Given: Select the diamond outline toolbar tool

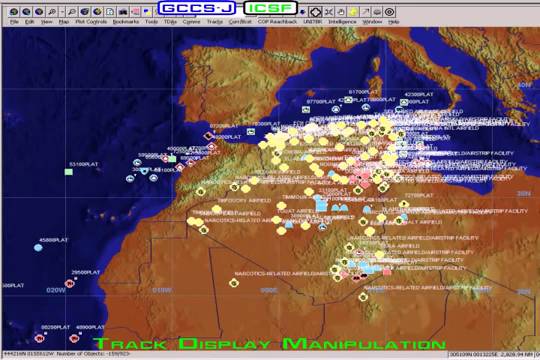Looking at the screenshot, I should coord(315,12).
